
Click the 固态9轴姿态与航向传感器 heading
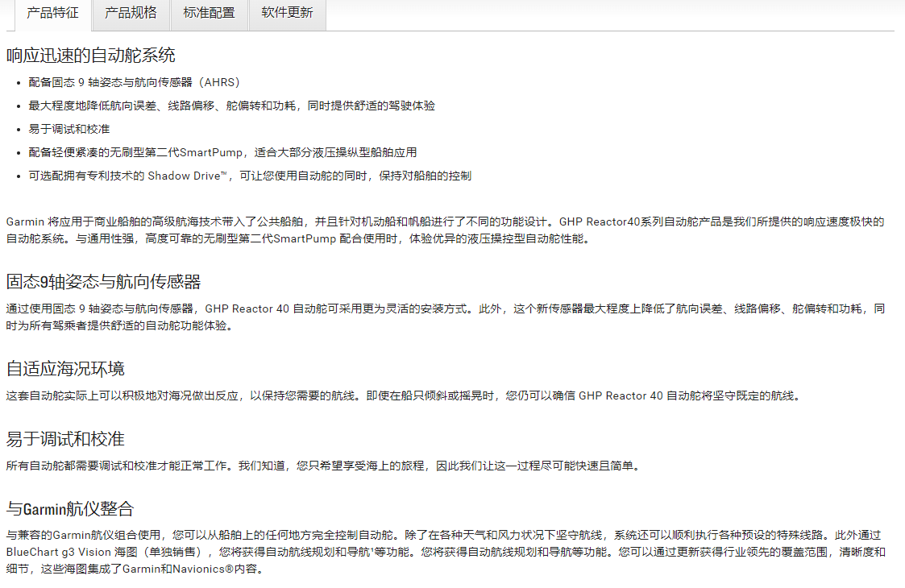103,282
